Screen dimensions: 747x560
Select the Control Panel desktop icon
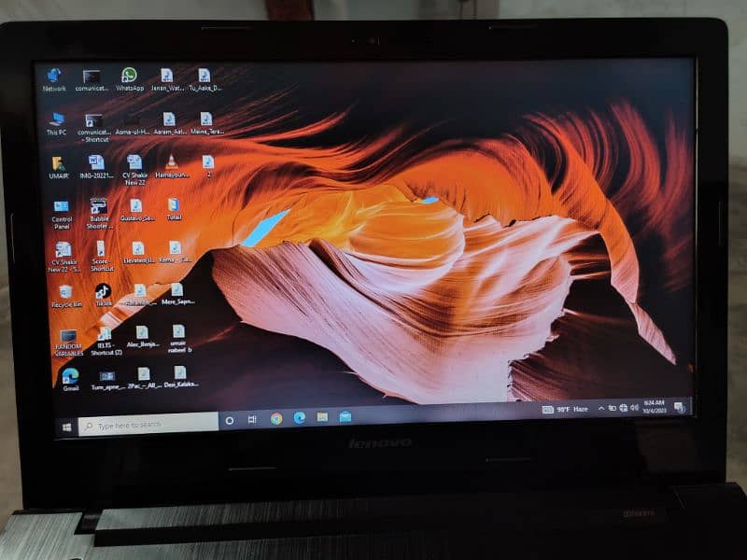point(62,208)
